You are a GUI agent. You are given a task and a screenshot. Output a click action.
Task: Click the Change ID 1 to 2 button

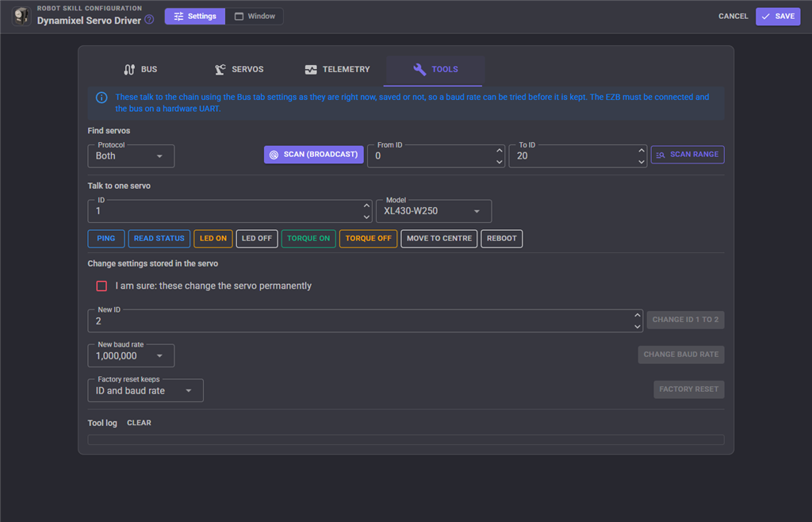pos(685,320)
